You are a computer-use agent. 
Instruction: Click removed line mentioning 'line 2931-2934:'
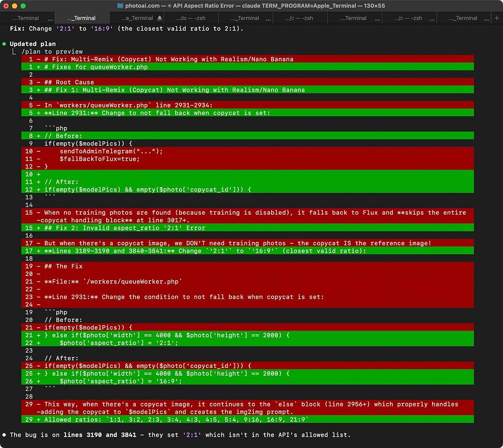point(247,105)
